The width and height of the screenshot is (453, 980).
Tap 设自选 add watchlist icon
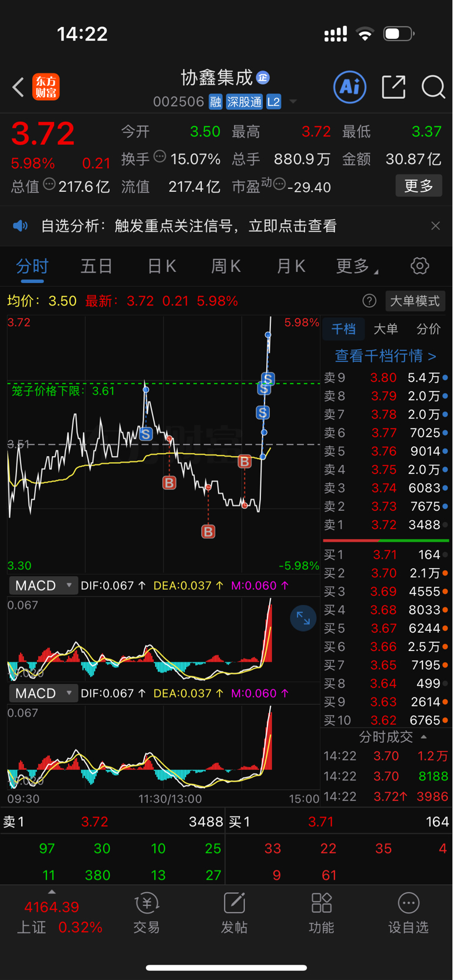(408, 913)
